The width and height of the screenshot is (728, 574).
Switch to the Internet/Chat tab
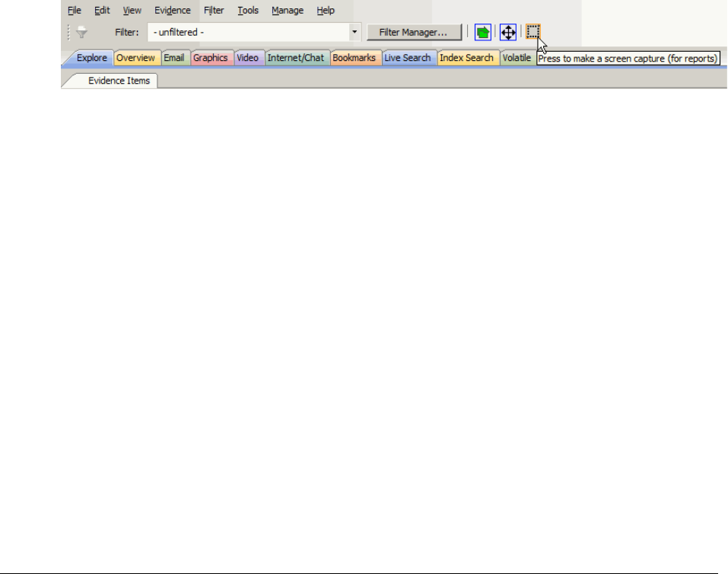pos(296,58)
